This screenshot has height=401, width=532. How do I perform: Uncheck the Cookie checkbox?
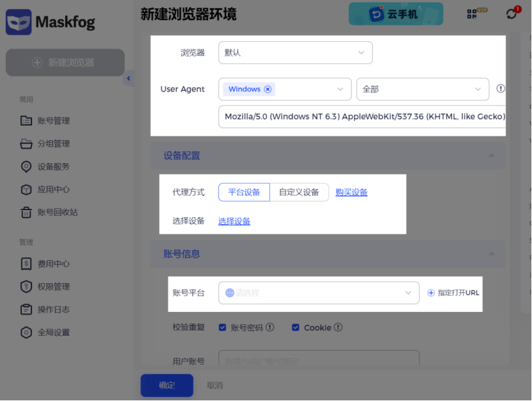click(x=296, y=327)
